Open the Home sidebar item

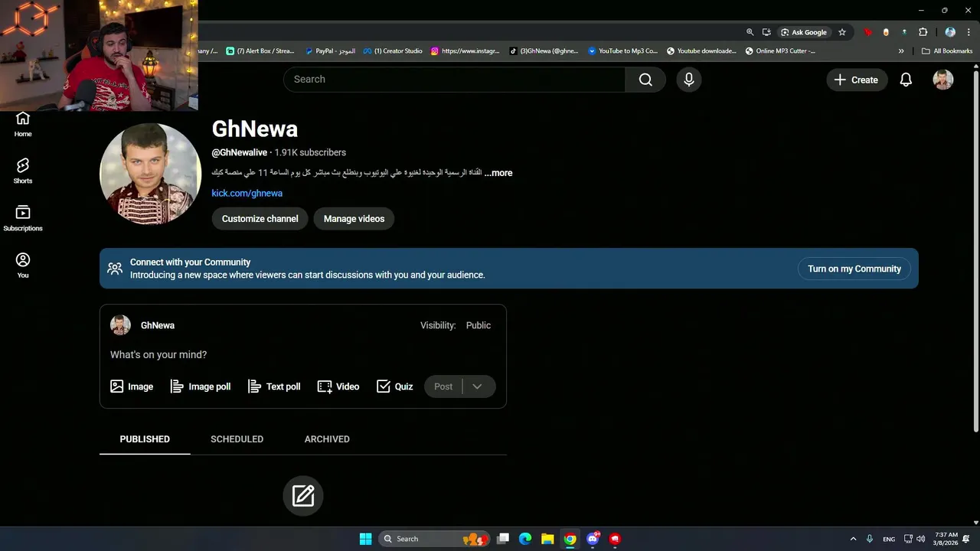point(23,124)
